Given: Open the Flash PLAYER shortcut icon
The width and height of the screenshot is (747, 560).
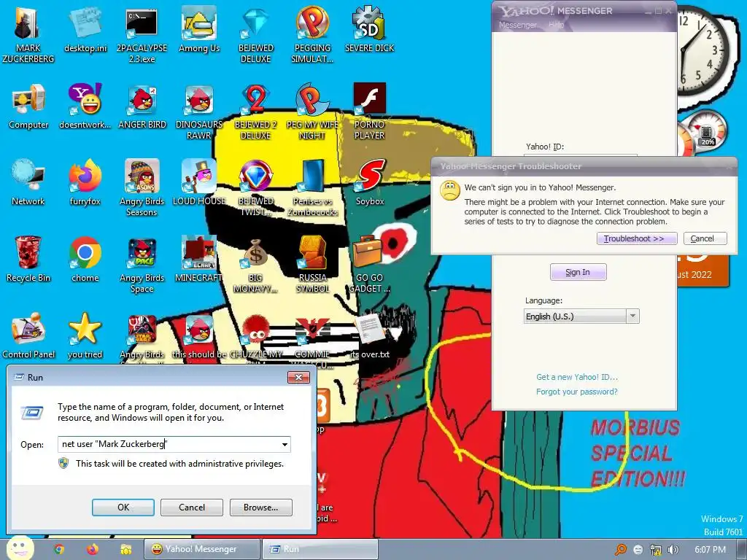Looking at the screenshot, I should (369, 99).
